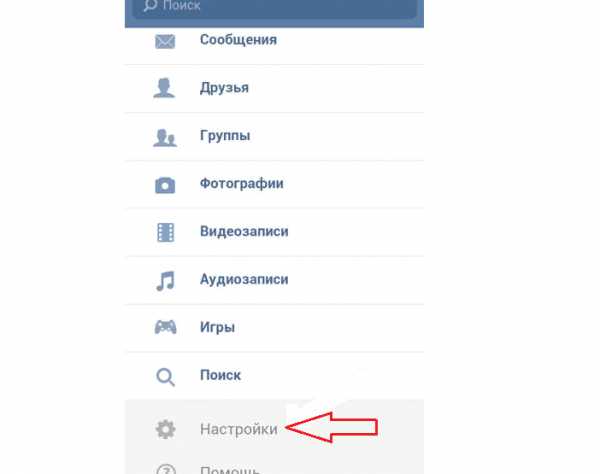Tap the Друзья person icon
600x474 pixels.
(164, 88)
